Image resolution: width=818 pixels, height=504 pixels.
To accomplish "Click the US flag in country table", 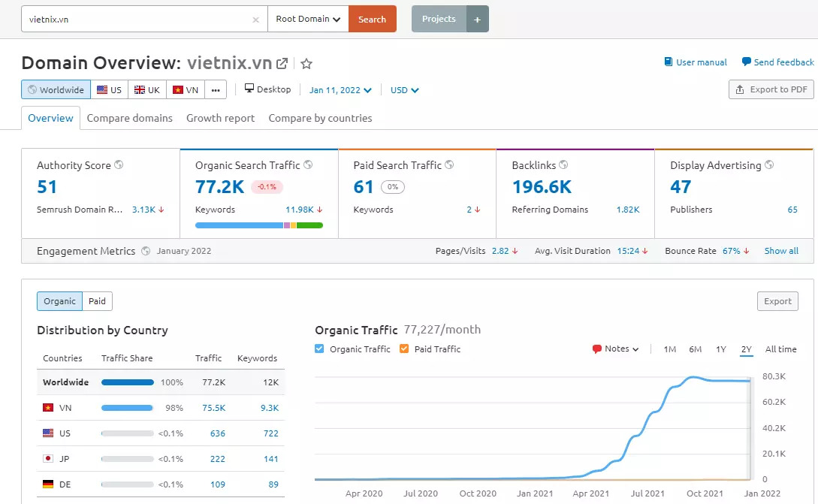I will [x=48, y=433].
